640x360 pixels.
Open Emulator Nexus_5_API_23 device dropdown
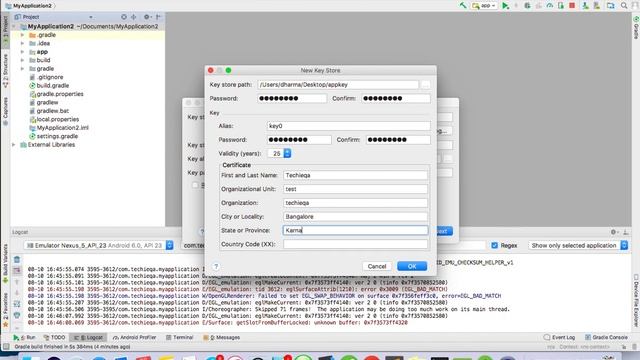99,245
